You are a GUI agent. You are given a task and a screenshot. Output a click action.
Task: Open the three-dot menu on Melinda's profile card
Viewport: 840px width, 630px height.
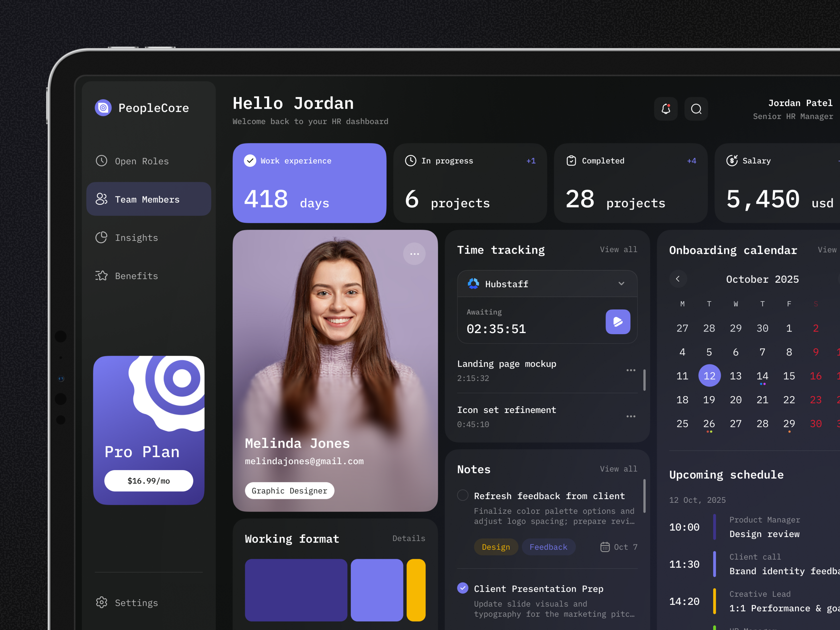(x=414, y=254)
